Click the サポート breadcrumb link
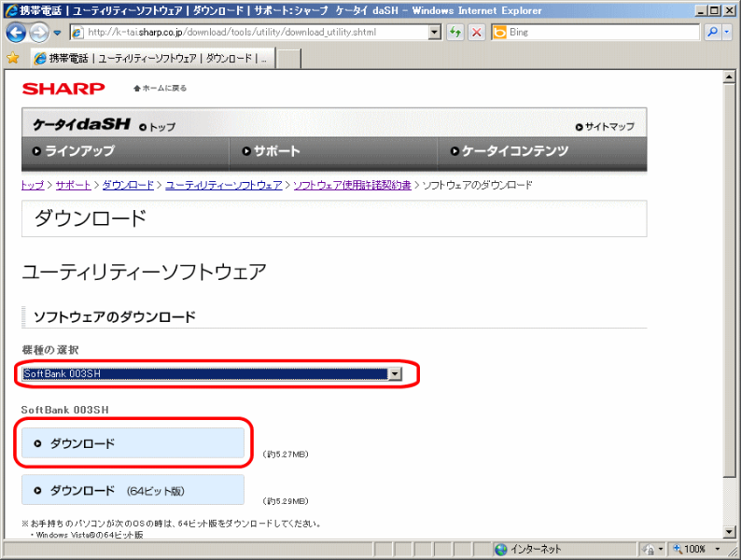 click(73, 185)
